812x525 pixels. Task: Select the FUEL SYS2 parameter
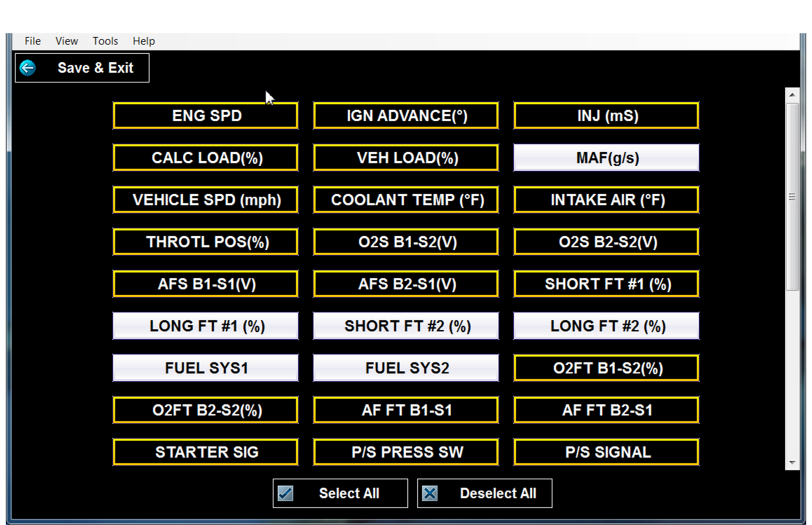406,368
